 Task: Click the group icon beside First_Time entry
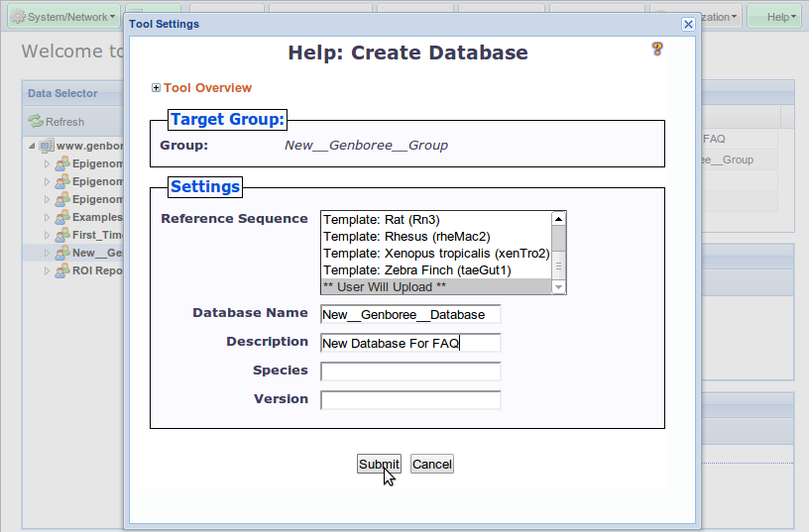tap(61, 236)
